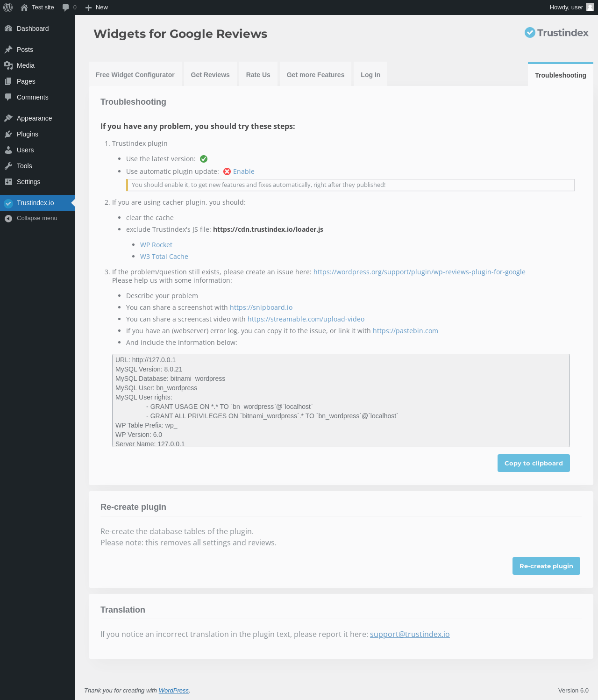Screen dimensions: 598x700
Task: Switch to Free Widget Configurator tab
Action: pyautogui.click(x=135, y=75)
